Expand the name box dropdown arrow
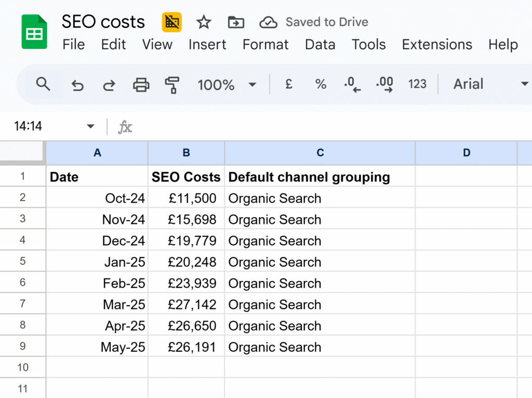The image size is (532, 398). coord(90,126)
